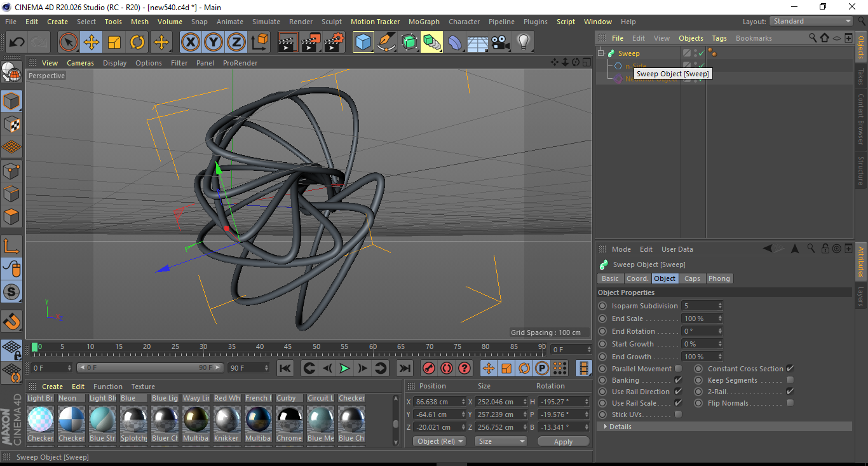Open material manager Create menu
The width and height of the screenshot is (868, 466).
pos(52,387)
